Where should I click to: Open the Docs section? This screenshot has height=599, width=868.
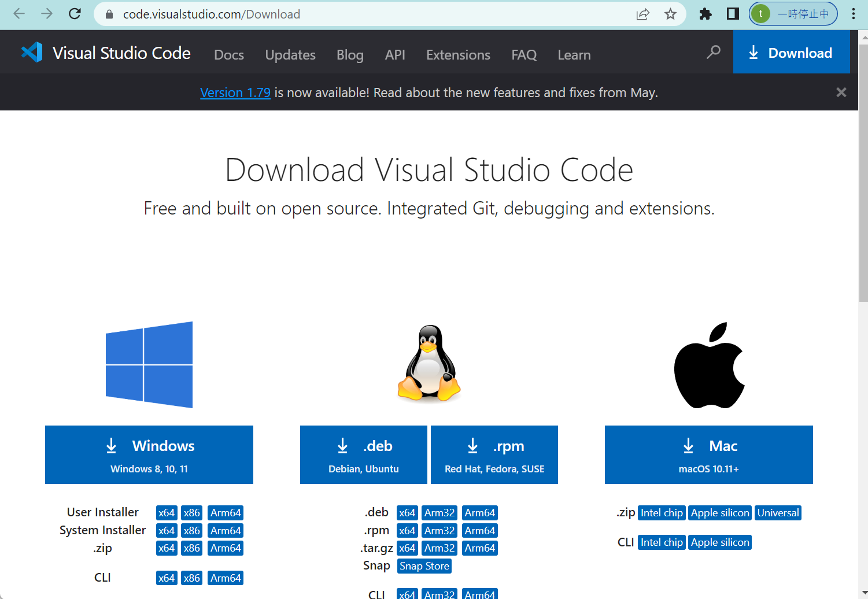point(228,54)
